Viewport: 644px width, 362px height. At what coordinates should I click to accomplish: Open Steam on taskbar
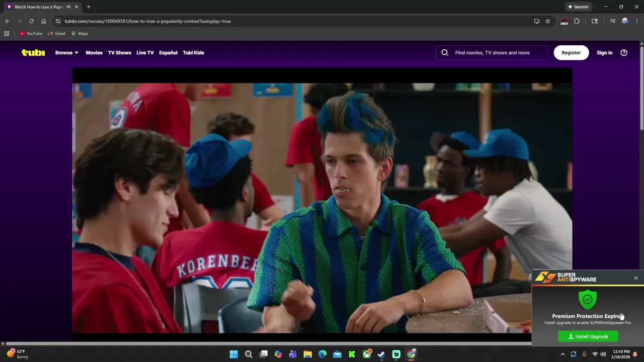(381, 354)
